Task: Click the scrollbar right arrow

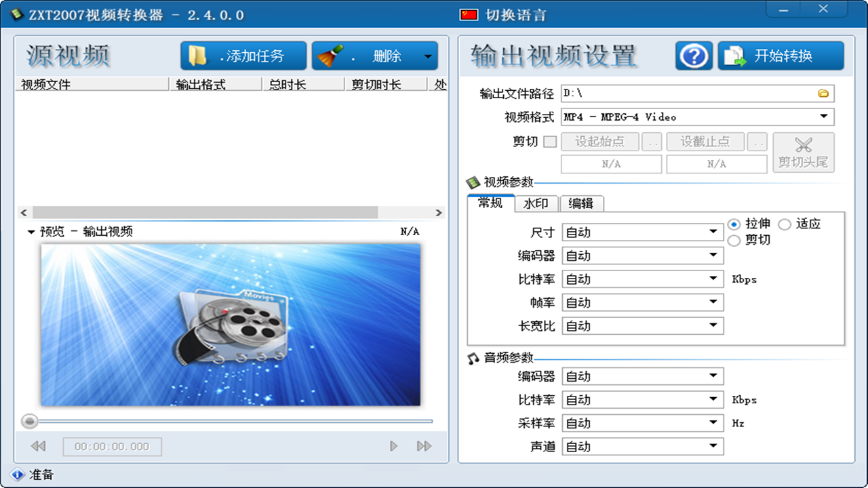Action: 439,212
